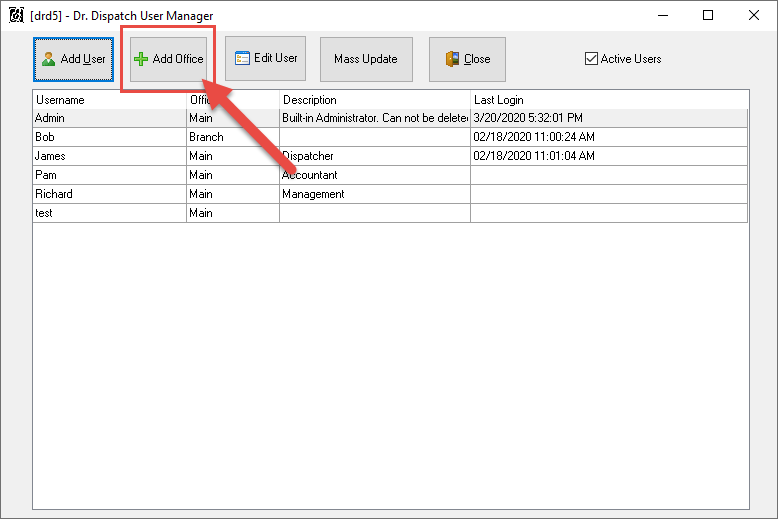Open the Edit User dialog
778x519 pixels.
pos(265,59)
